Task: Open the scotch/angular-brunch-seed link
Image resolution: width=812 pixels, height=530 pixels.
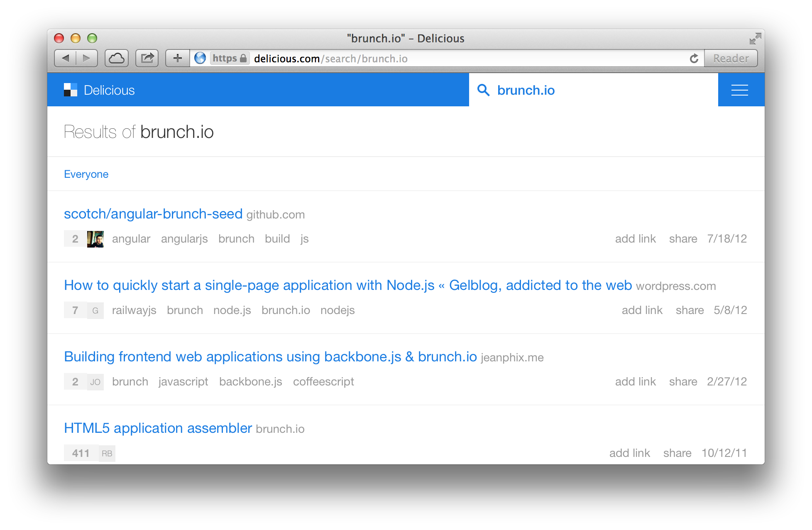Action: point(153,213)
